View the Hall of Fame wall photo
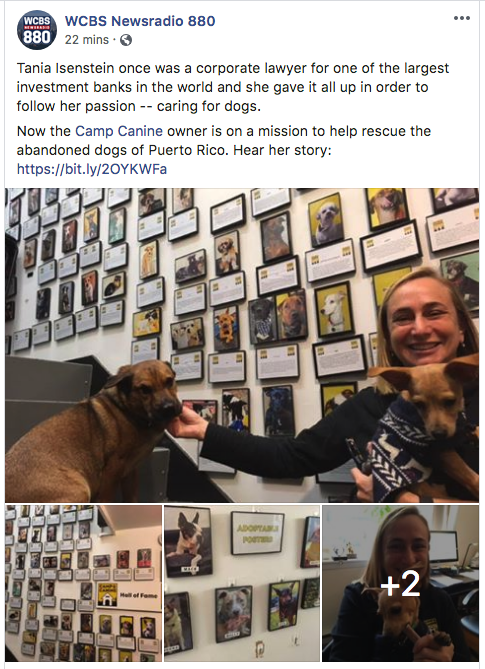The height and width of the screenshot is (669, 485). 84,583
